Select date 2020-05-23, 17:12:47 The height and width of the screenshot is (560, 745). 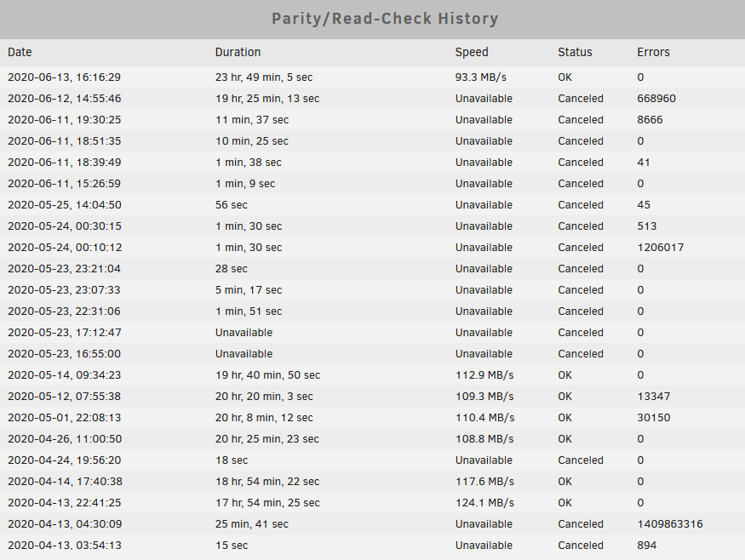click(x=64, y=333)
